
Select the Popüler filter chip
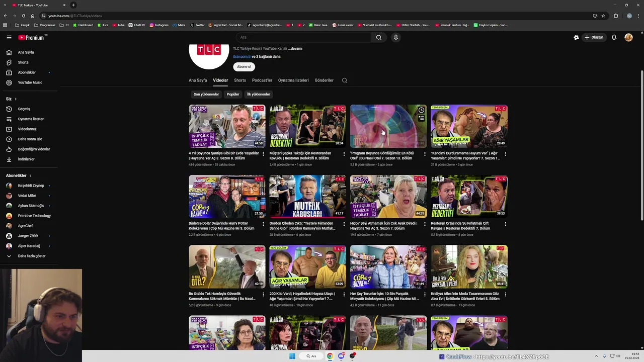coord(233,94)
